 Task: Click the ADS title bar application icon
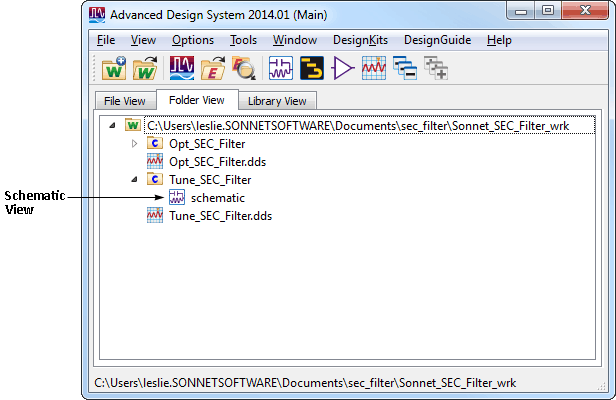tap(97, 15)
